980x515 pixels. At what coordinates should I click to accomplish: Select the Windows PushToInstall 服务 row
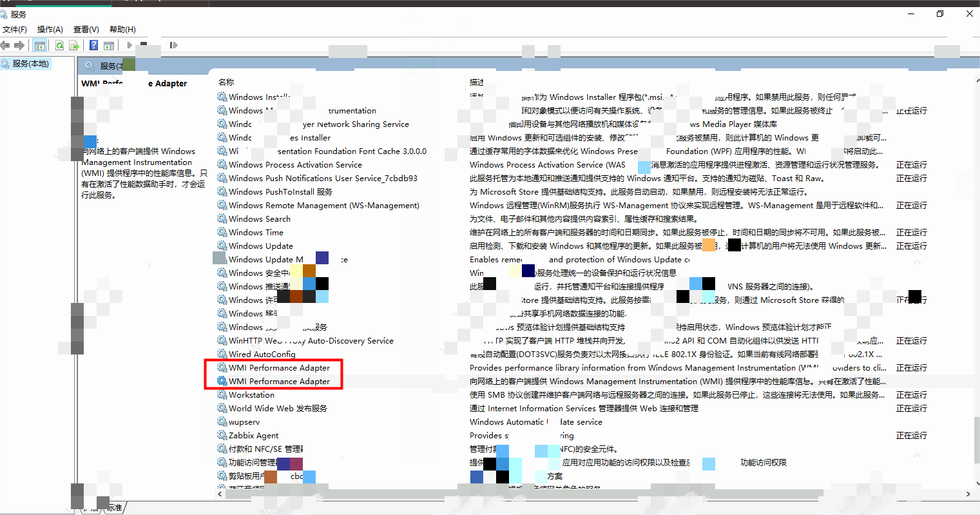(280, 192)
